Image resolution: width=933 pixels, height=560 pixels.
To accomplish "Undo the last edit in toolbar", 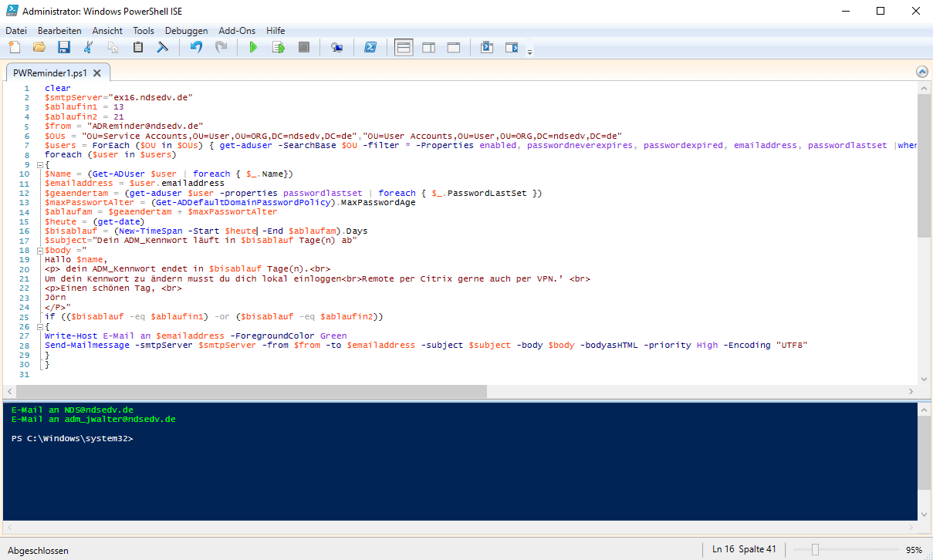I will pyautogui.click(x=196, y=48).
